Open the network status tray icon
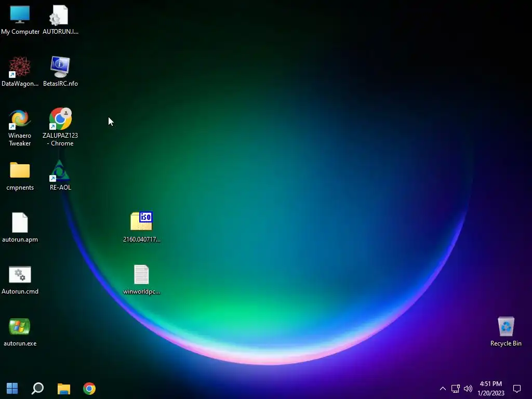The height and width of the screenshot is (399, 532). tap(455, 389)
